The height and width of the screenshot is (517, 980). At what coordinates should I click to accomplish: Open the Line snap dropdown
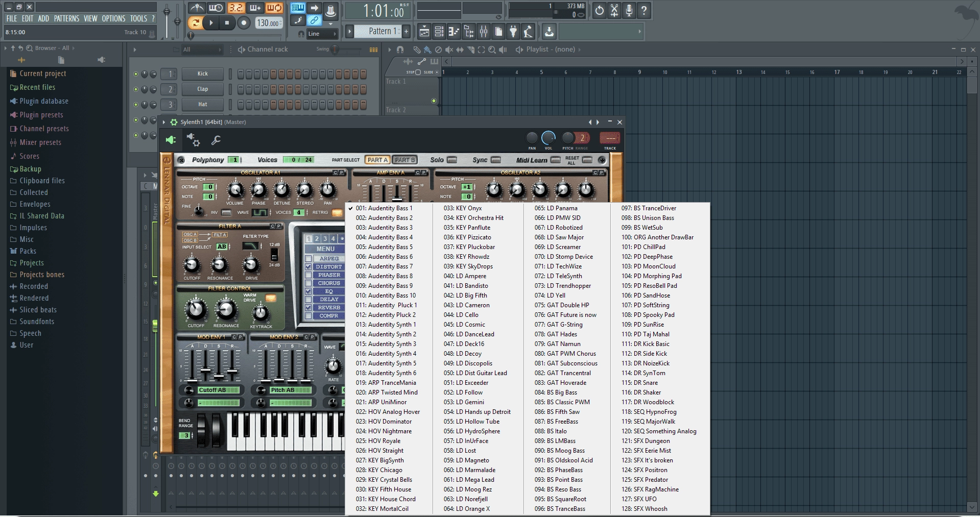point(322,34)
